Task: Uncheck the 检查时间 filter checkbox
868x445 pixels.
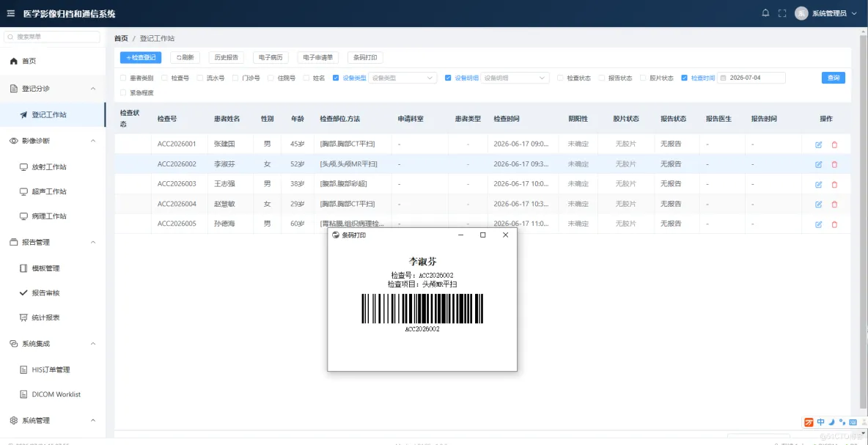Action: coord(685,78)
